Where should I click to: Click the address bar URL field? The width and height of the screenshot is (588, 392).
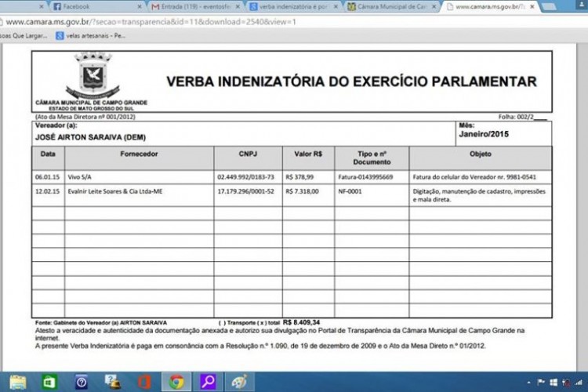pyautogui.click(x=294, y=22)
